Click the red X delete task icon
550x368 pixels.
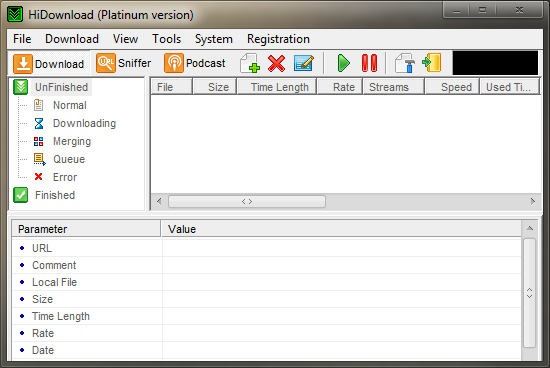[276, 63]
